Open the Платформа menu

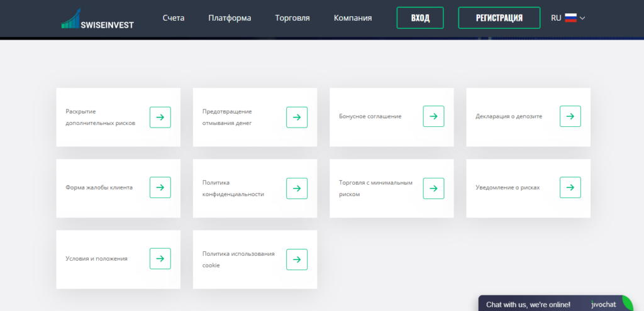pyautogui.click(x=230, y=18)
